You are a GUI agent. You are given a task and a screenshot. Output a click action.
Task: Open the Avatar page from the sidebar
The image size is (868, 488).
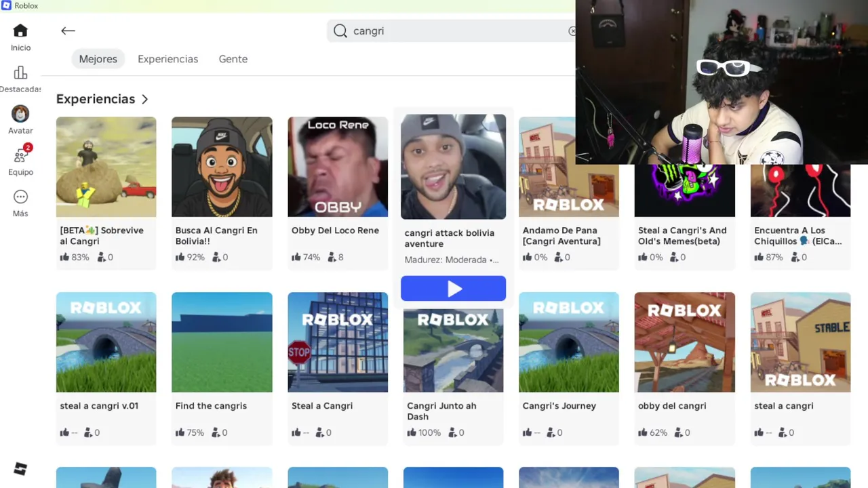coord(20,120)
